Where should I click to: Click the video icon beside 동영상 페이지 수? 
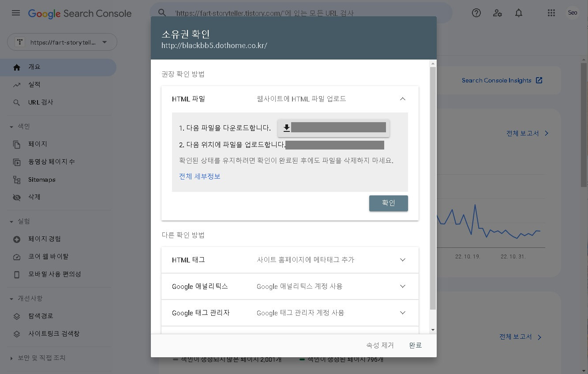pos(17,162)
